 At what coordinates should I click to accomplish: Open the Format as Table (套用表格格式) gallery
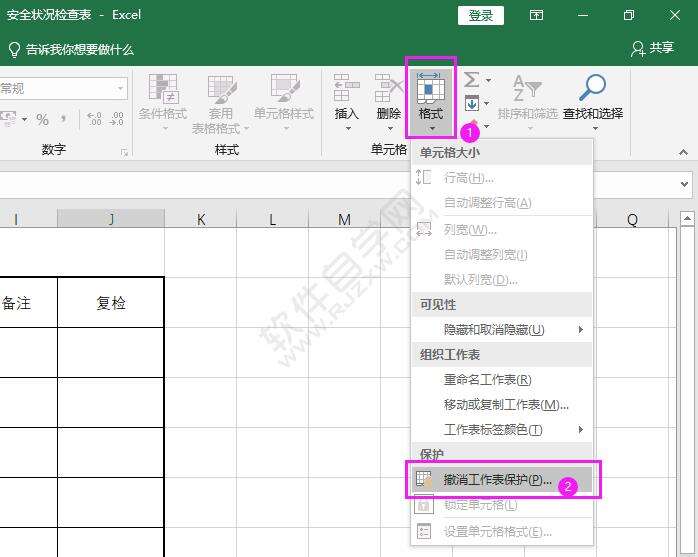[x=220, y=104]
